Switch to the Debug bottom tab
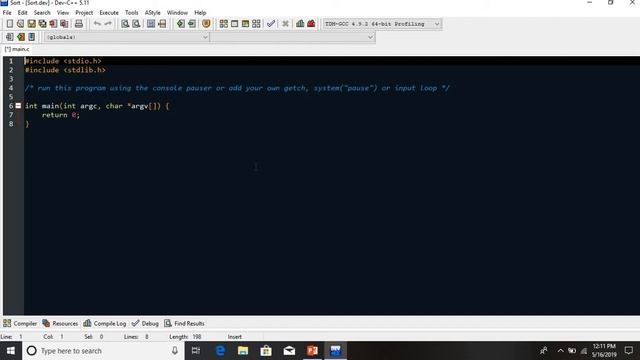The height and width of the screenshot is (360, 640). [x=145, y=323]
